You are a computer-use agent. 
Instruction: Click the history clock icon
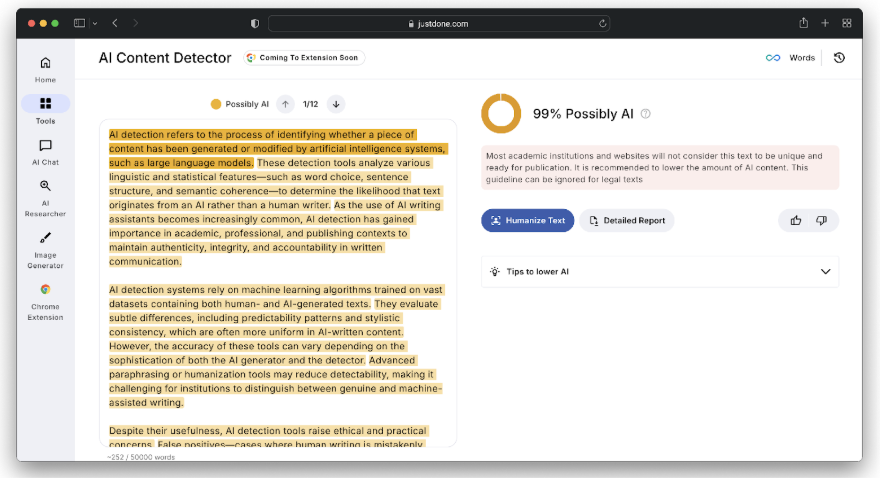pos(839,58)
